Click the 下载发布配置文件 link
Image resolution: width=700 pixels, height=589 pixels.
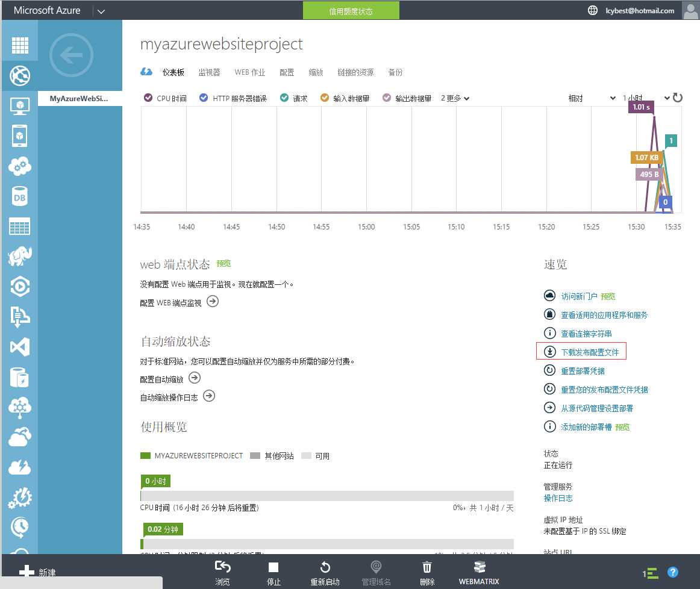point(590,352)
